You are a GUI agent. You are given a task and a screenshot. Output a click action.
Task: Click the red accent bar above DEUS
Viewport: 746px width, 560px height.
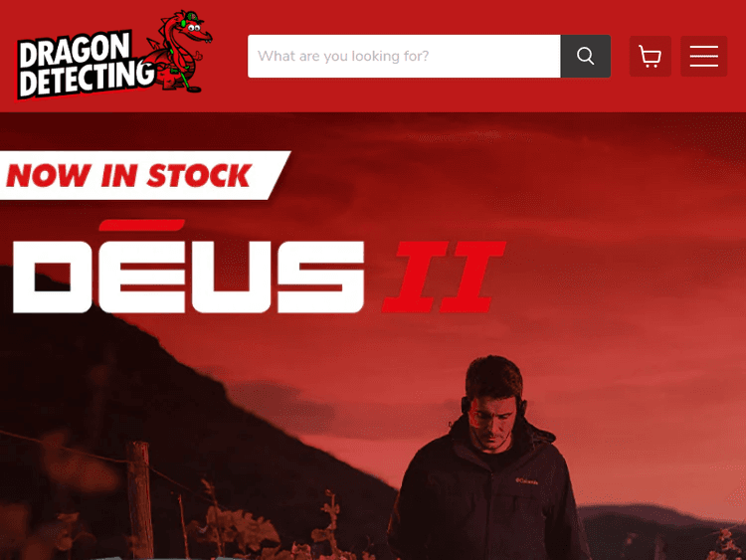coord(142,225)
